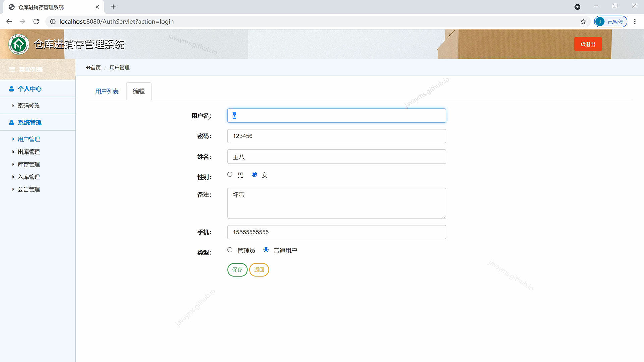Click into the 手机 phone number field
Viewport: 644px width, 362px height.
(x=336, y=232)
